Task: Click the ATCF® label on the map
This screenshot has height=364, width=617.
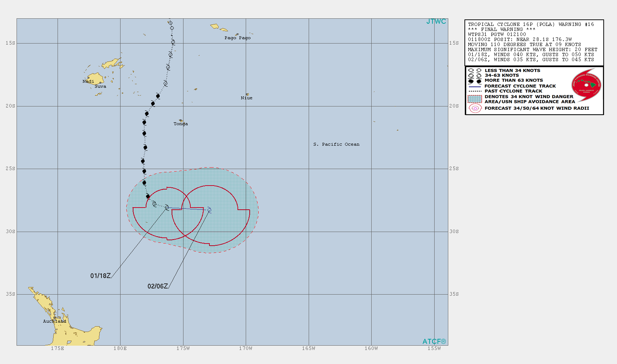Action: click(434, 341)
